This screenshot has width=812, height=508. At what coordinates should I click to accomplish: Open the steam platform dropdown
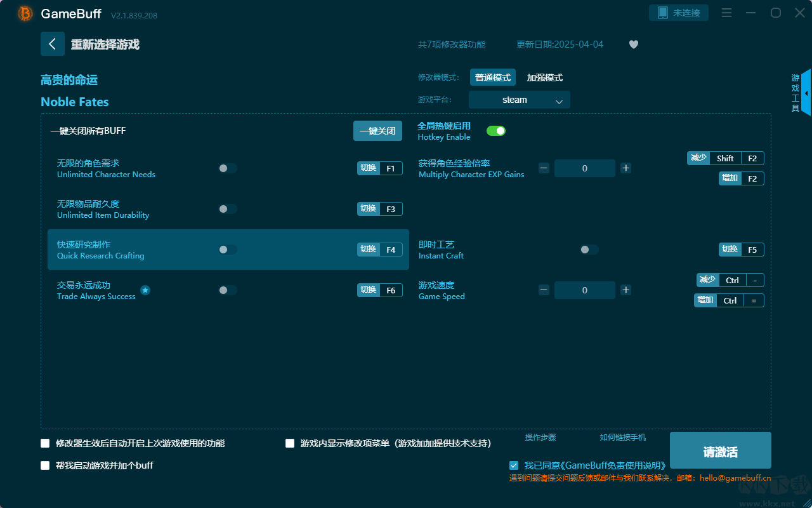[x=520, y=100]
